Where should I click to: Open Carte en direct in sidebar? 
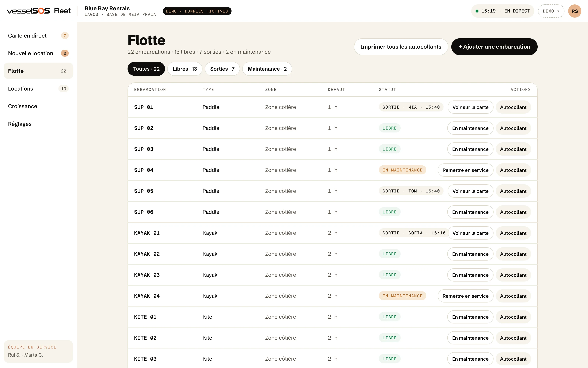click(38, 36)
